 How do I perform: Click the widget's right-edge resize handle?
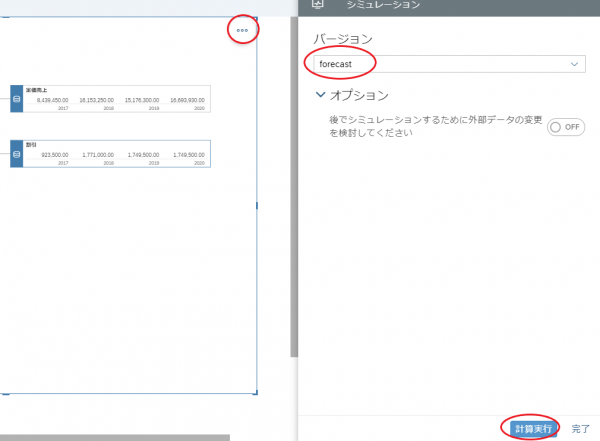click(257, 205)
